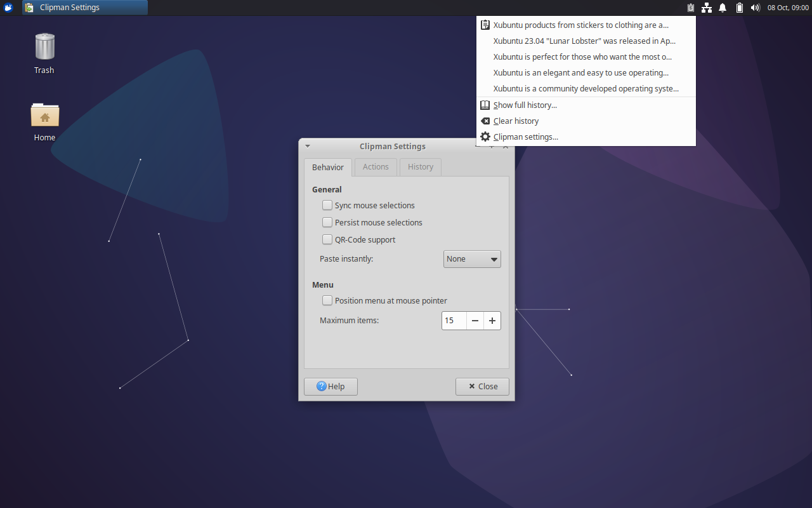Open the notifications bell icon

coord(723,8)
